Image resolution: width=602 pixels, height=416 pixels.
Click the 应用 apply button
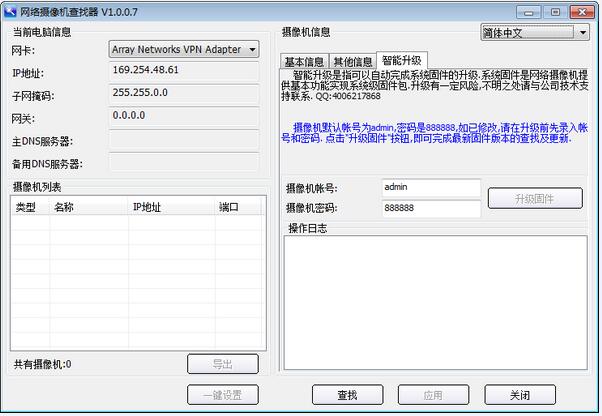tap(433, 395)
